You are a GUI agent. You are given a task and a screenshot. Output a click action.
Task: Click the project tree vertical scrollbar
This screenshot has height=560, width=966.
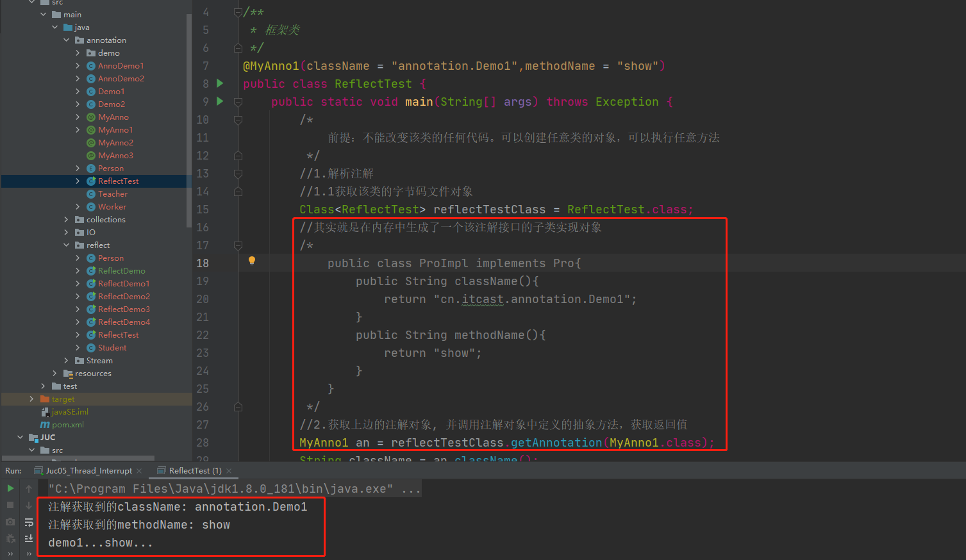(x=189, y=120)
